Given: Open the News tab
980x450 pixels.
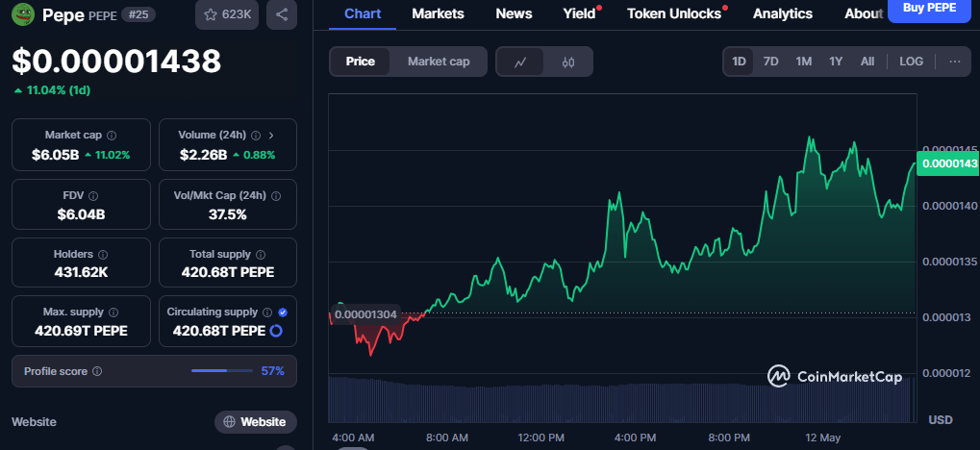Looking at the screenshot, I should click(x=514, y=13).
